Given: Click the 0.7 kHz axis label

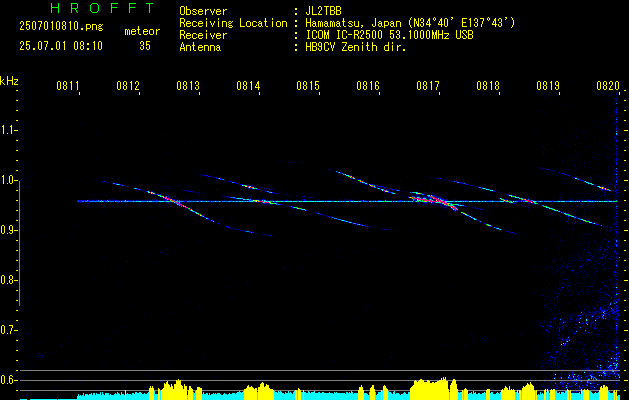Looking at the screenshot, I should point(8,330).
